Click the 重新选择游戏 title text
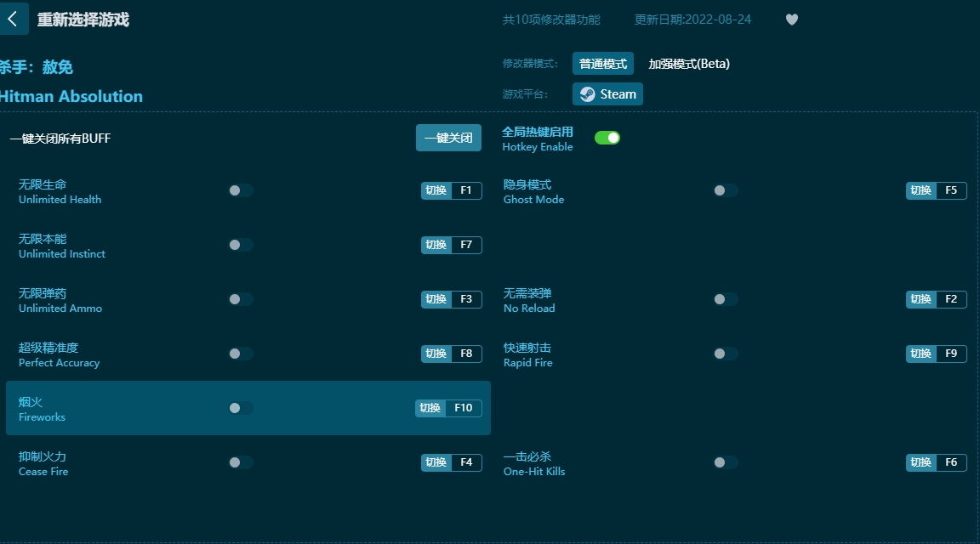980x544 pixels. pyautogui.click(x=83, y=20)
